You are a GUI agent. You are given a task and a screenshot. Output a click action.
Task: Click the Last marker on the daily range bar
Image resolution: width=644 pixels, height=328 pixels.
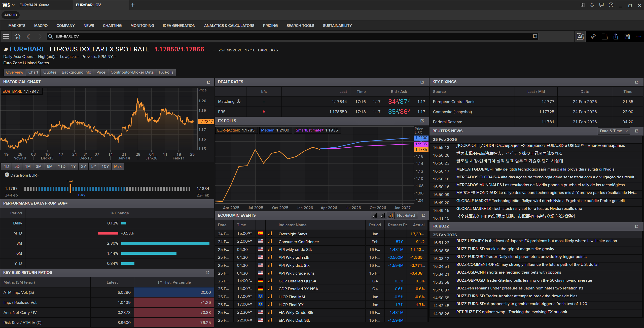[70, 188]
